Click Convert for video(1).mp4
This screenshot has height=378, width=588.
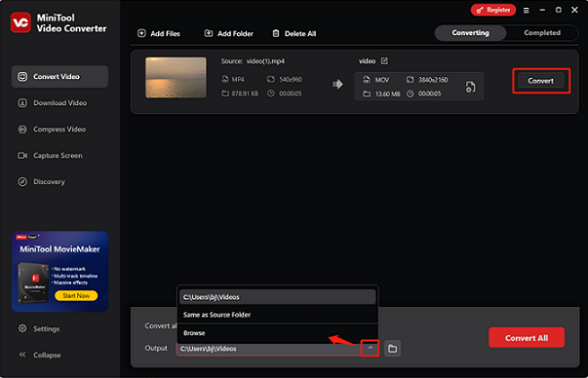[x=540, y=81]
